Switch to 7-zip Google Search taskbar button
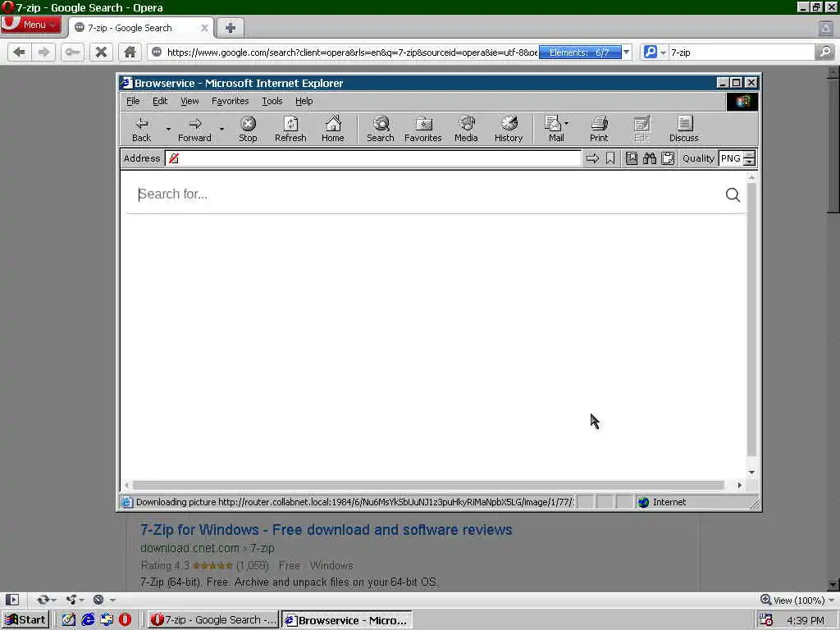Screen dimensions: 840x630 213,620
